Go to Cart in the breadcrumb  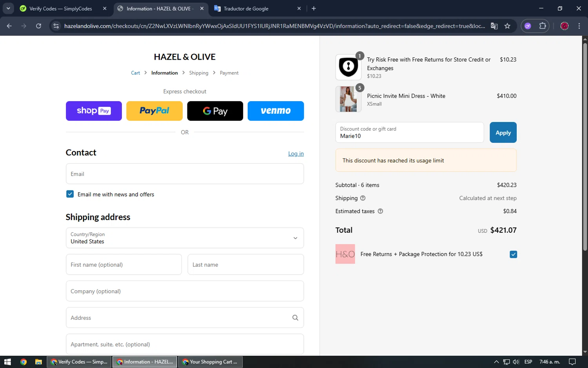[x=135, y=73]
